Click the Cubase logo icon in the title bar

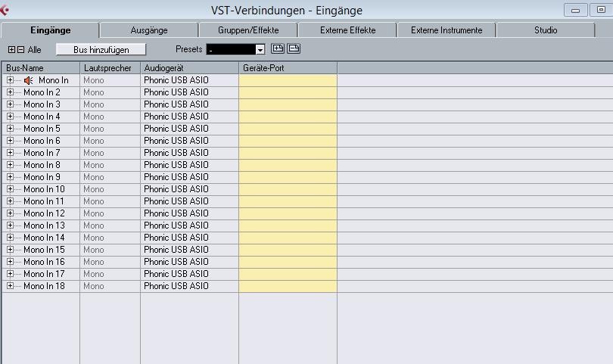(x=5, y=10)
